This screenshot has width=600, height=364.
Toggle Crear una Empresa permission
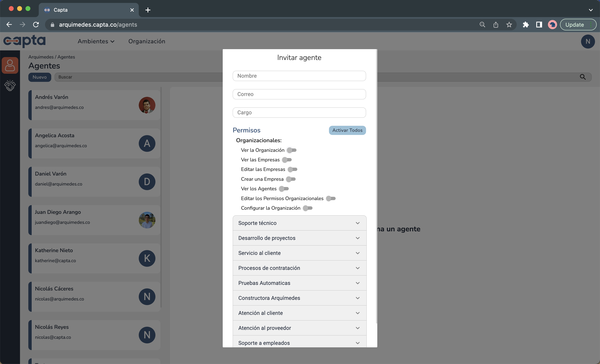(291, 179)
